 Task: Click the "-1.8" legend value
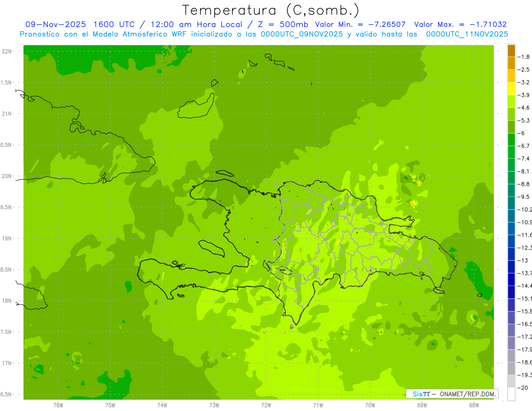click(x=524, y=57)
